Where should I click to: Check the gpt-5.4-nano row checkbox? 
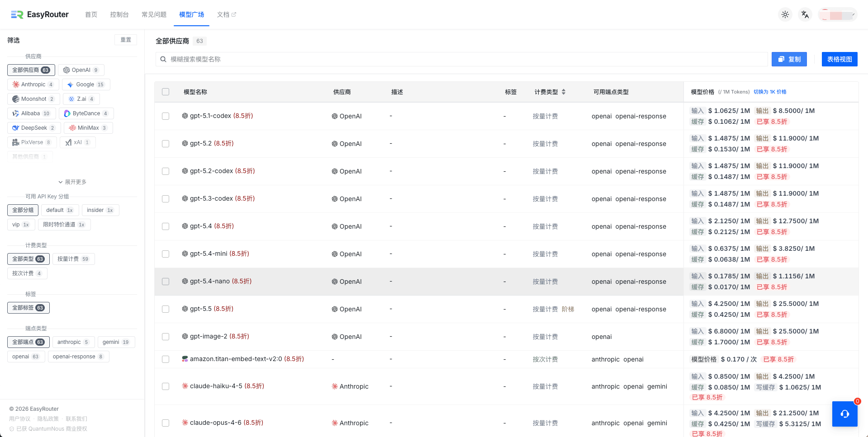166,282
